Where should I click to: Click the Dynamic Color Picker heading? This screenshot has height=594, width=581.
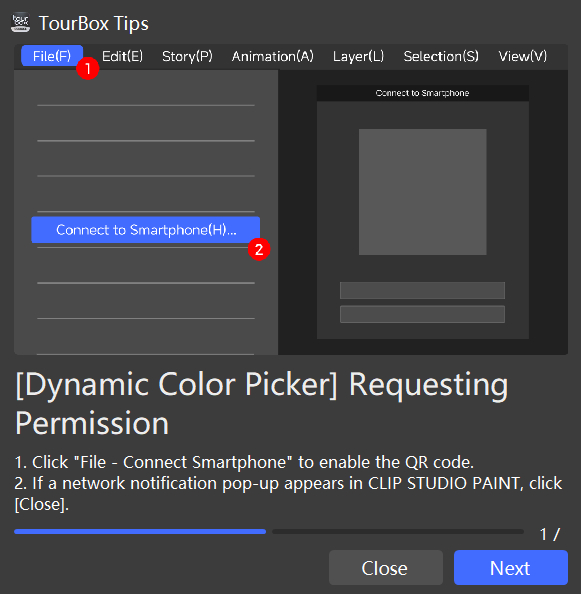point(261,404)
